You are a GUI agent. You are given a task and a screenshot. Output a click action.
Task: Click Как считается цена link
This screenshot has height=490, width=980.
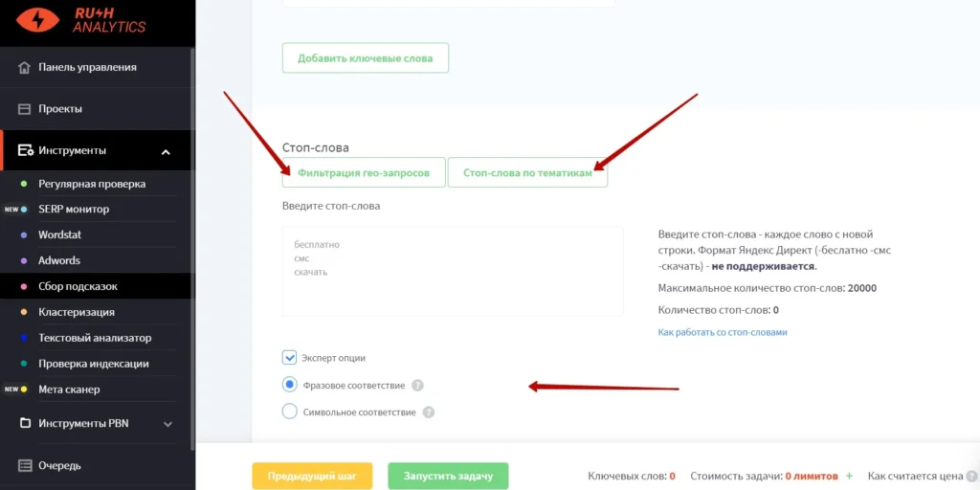tap(915, 476)
